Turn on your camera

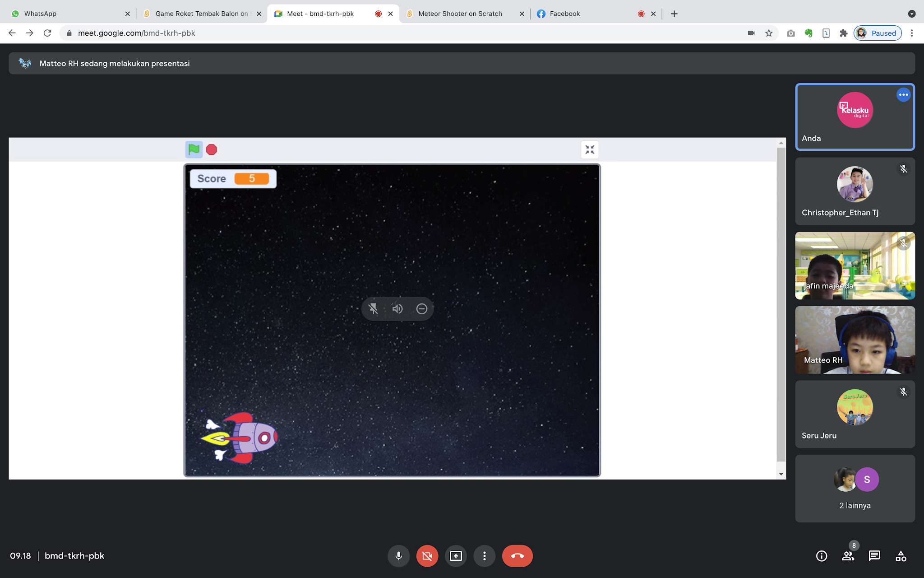tap(427, 556)
